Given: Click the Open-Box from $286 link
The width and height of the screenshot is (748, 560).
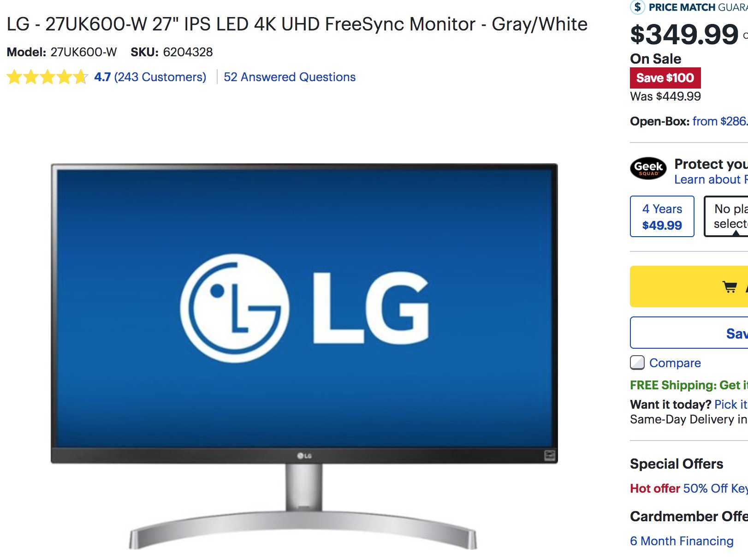Looking at the screenshot, I should 720,121.
